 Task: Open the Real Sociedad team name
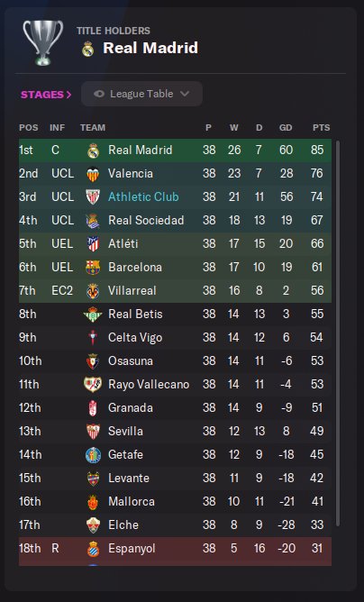pyautogui.click(x=146, y=221)
